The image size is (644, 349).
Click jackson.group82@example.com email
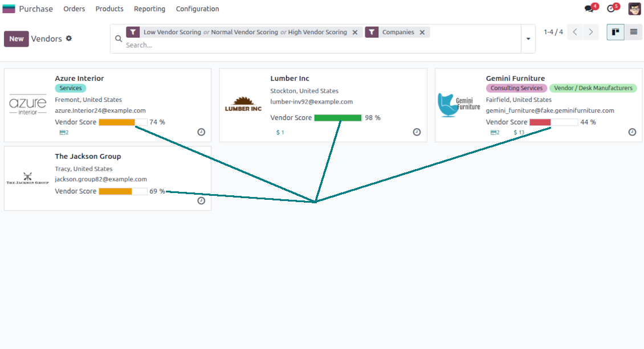click(x=101, y=179)
